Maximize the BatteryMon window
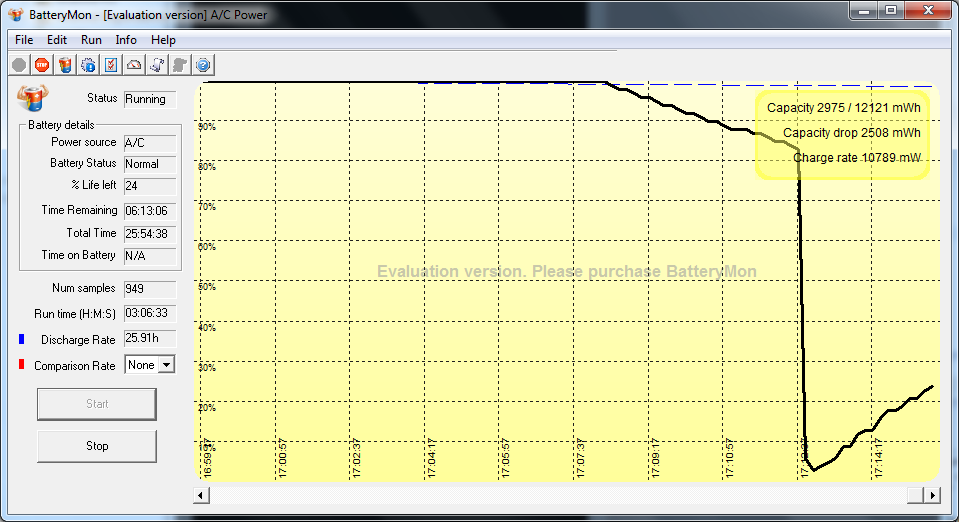959x522 pixels. [x=891, y=10]
